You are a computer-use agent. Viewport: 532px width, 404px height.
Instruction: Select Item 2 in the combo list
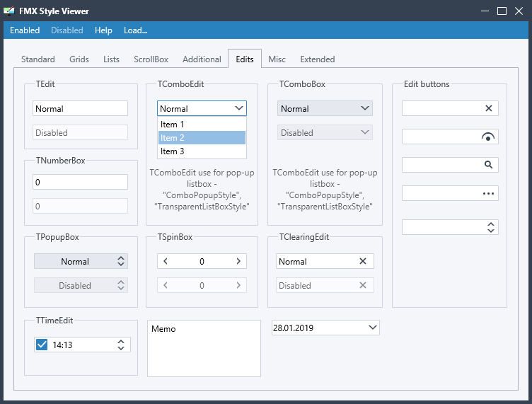click(x=202, y=138)
